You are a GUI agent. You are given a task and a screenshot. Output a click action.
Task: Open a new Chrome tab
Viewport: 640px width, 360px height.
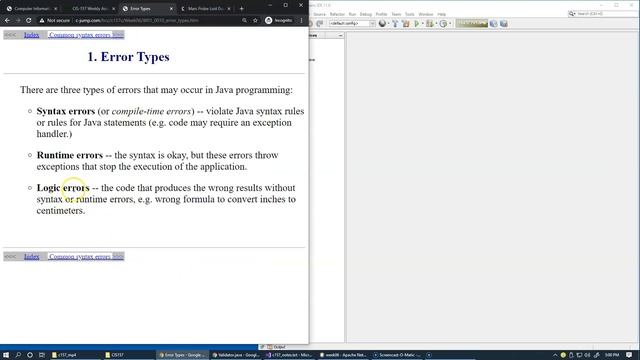[241, 9]
